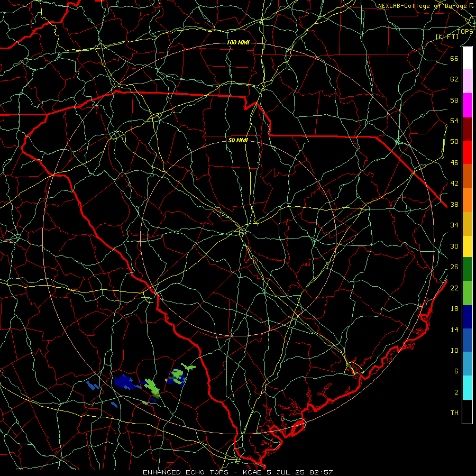
Task: Click the "18" legend value
Action: pos(454,309)
